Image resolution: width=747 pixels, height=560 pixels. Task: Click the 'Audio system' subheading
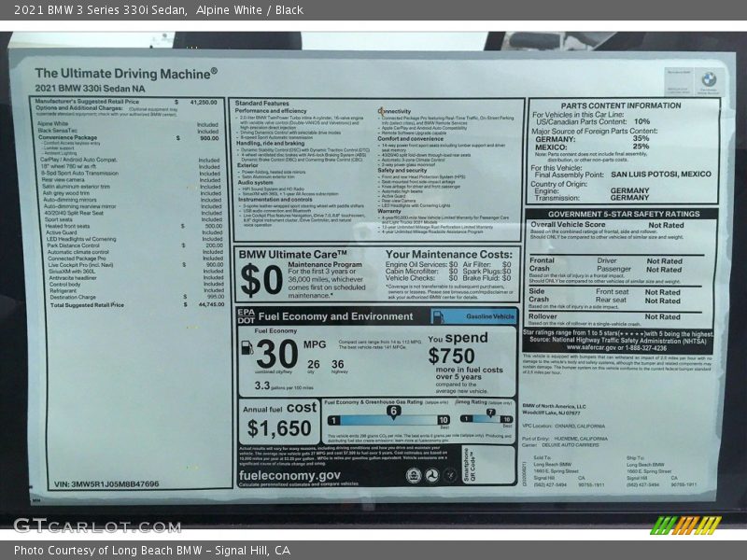[255, 182]
